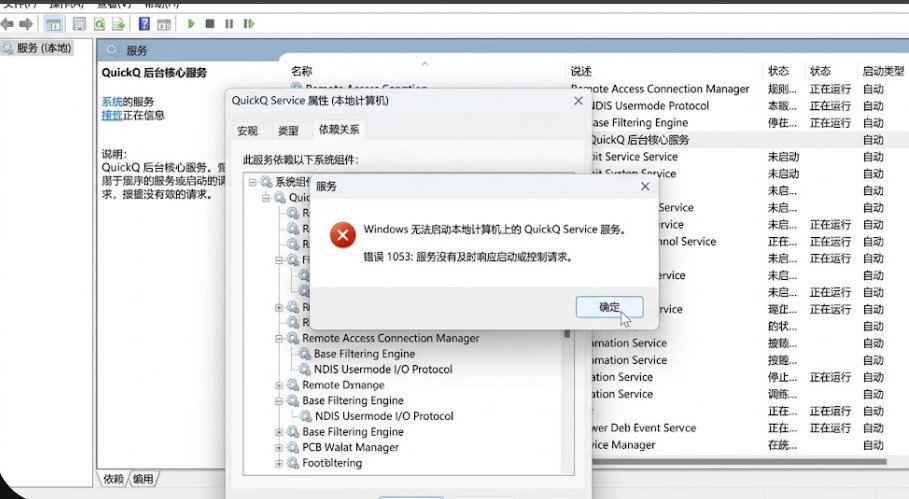909x499 pixels.
Task: Open the 依赖 tab at the bottom
Action: [114, 479]
